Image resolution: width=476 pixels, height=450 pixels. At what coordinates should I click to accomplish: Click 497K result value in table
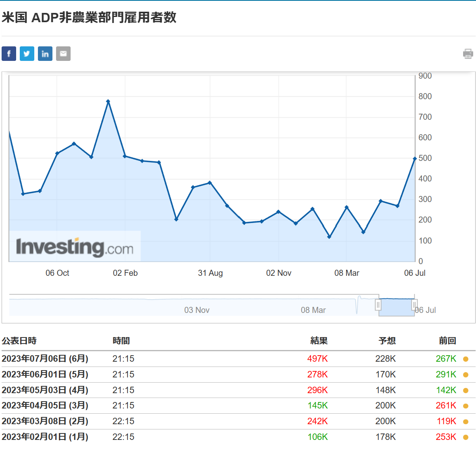coord(317,358)
